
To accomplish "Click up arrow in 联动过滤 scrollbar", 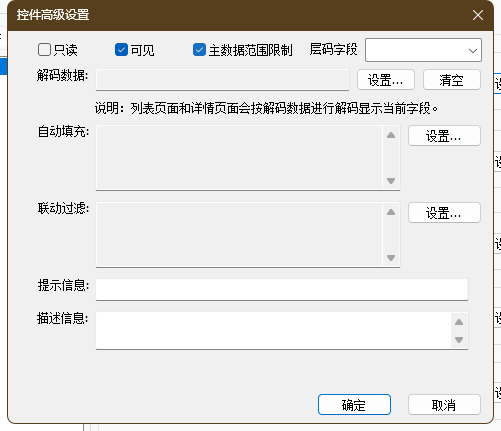I will coord(391,212).
